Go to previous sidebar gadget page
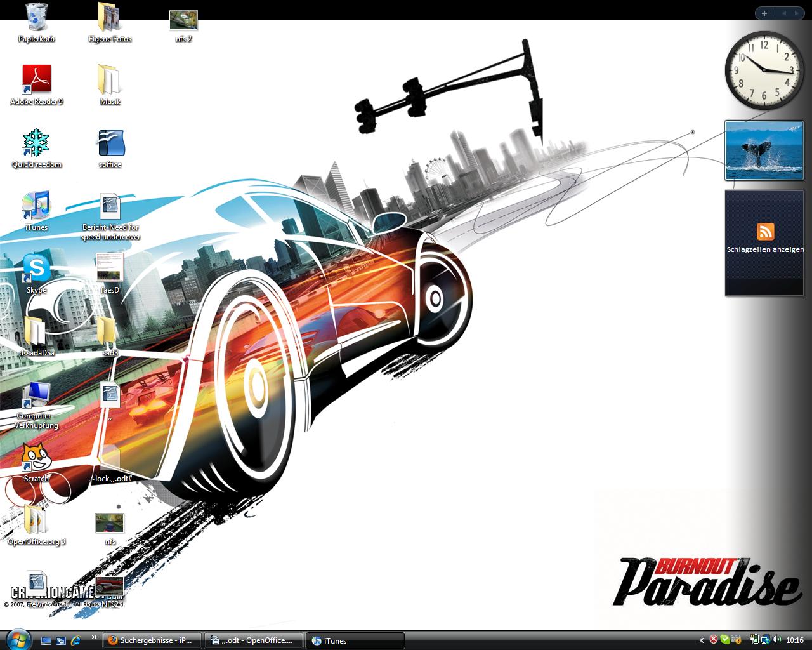812x650 pixels. click(x=783, y=13)
